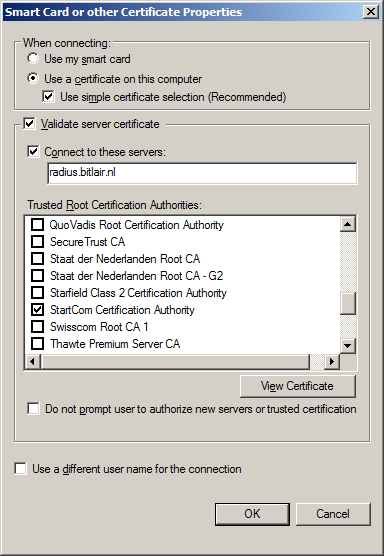Close the Certificate Properties dialog

pyautogui.click(x=371, y=12)
